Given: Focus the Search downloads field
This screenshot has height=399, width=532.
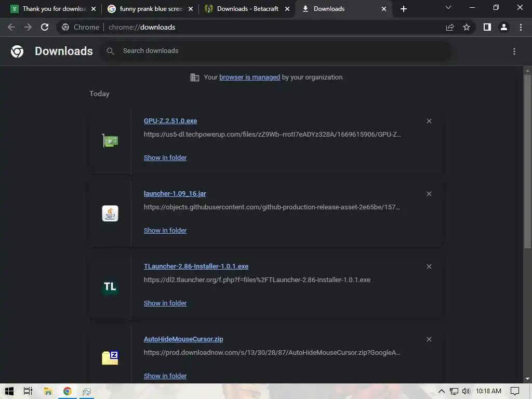Looking at the screenshot, I should [276, 51].
